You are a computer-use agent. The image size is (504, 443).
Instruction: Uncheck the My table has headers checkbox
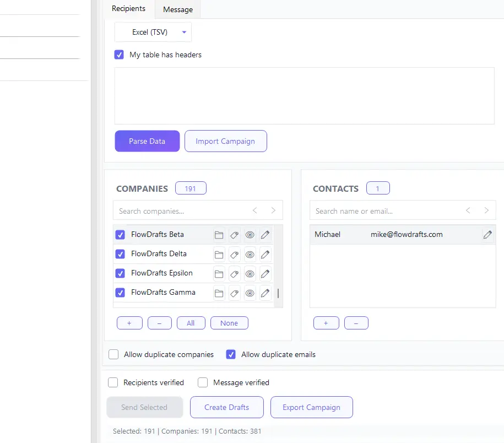pyautogui.click(x=119, y=55)
